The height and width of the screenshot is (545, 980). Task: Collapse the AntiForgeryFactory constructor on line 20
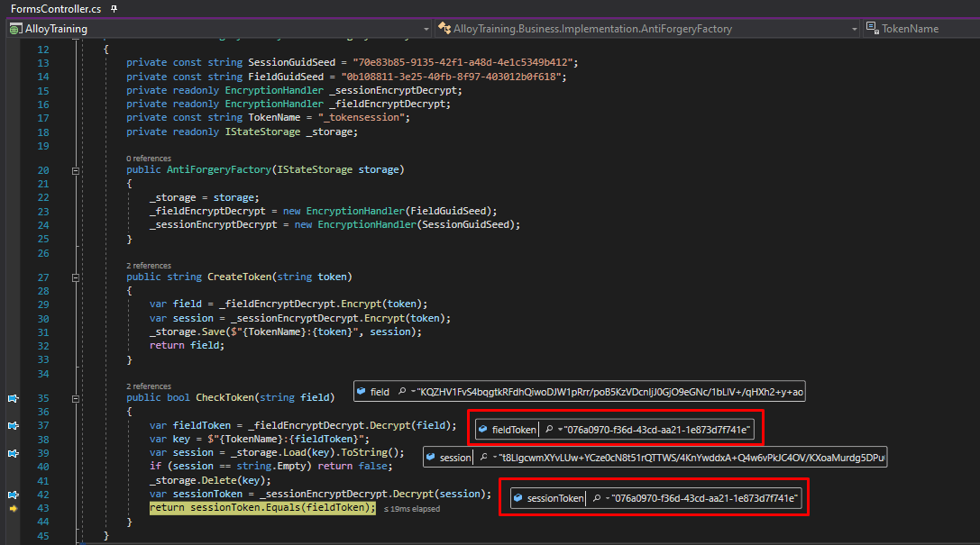76,170
